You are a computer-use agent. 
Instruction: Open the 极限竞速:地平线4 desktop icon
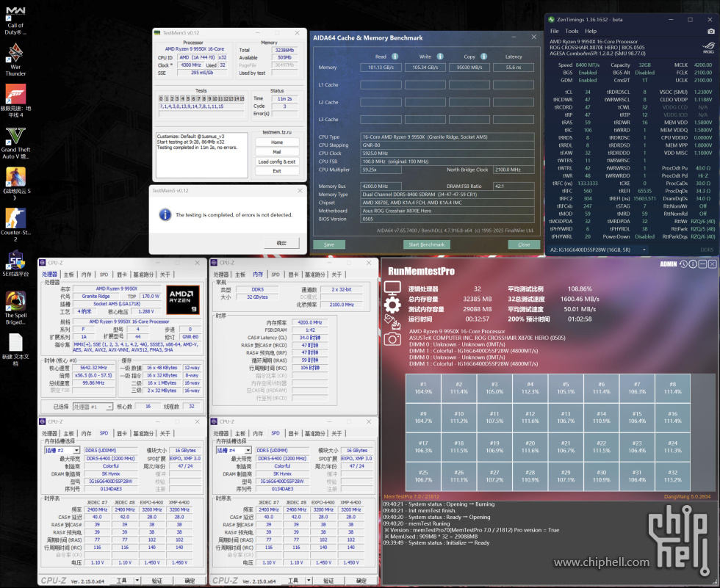(15, 101)
